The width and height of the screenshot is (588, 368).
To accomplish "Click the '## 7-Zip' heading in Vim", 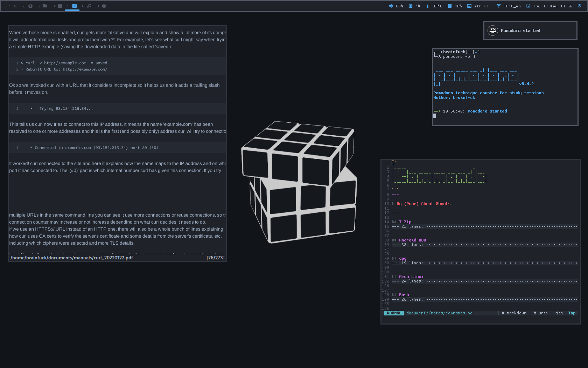I will click(401, 222).
